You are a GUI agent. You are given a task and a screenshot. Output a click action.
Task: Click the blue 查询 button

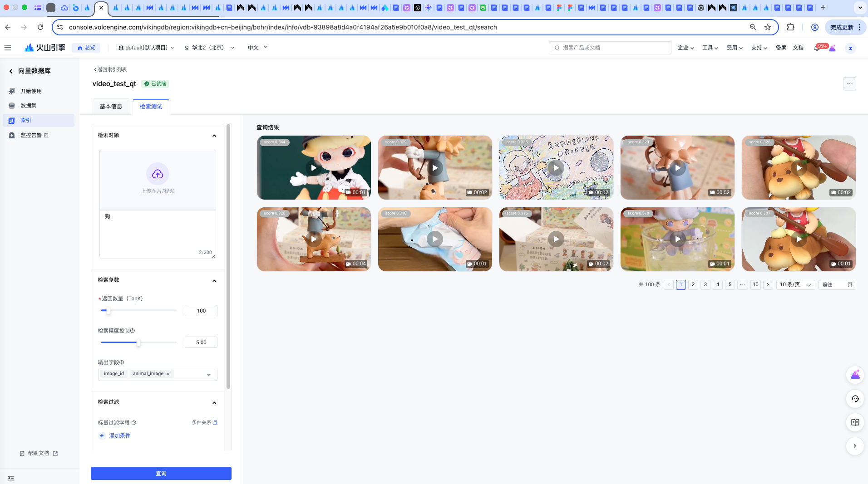pos(161,473)
